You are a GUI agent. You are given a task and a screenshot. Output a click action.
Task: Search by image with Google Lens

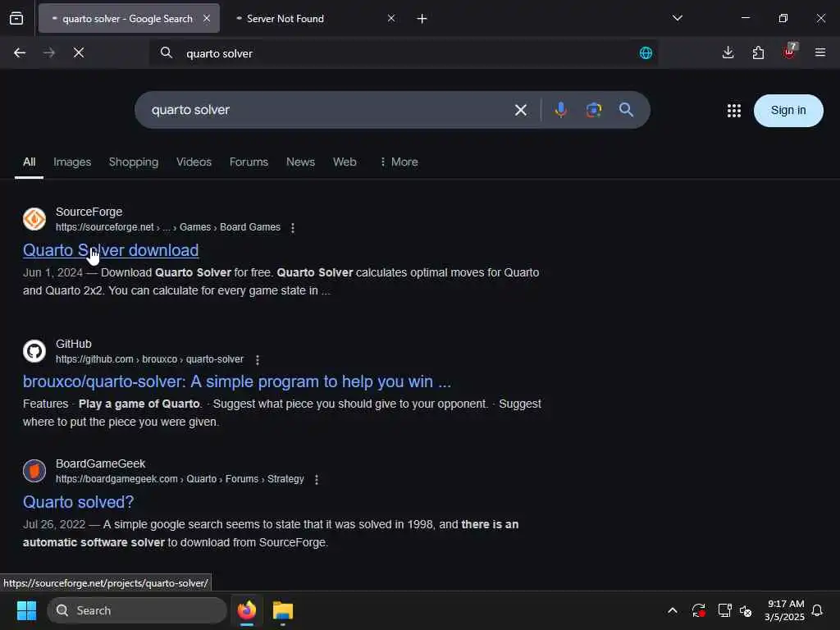pos(594,110)
